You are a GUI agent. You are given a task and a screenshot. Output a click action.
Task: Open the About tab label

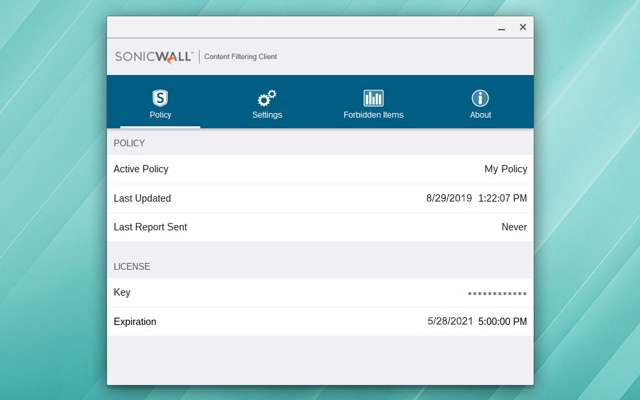click(480, 115)
